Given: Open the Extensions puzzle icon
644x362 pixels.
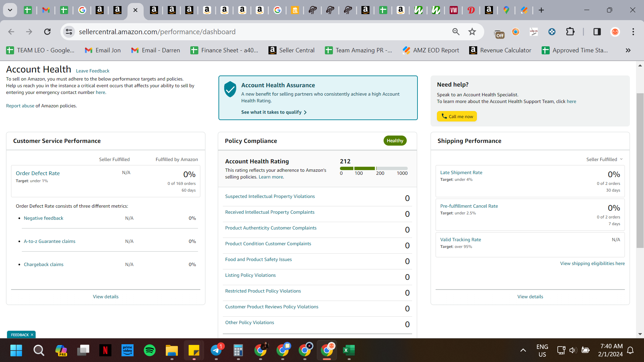Looking at the screenshot, I should [x=570, y=32].
